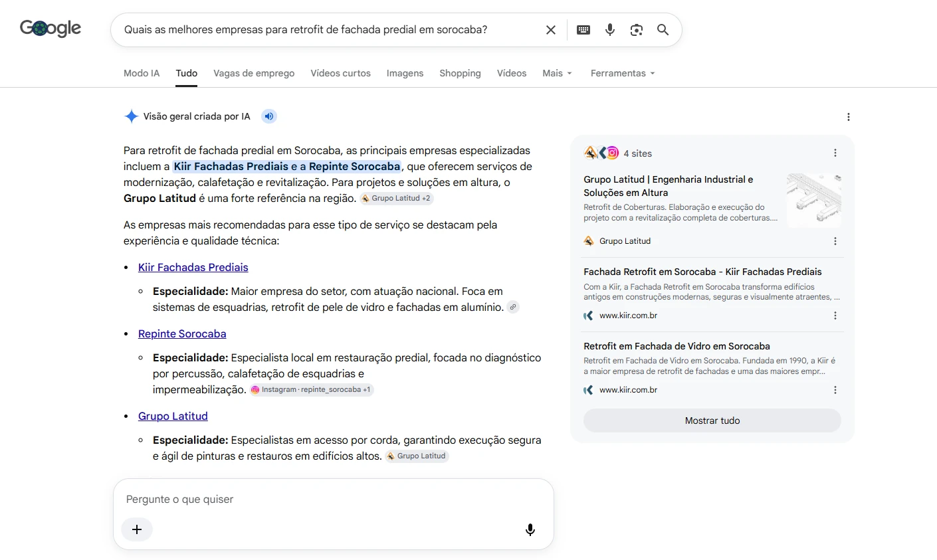Open Fachada Retrofit em Sorocaba result title
Image resolution: width=937 pixels, height=560 pixels.
[702, 272]
